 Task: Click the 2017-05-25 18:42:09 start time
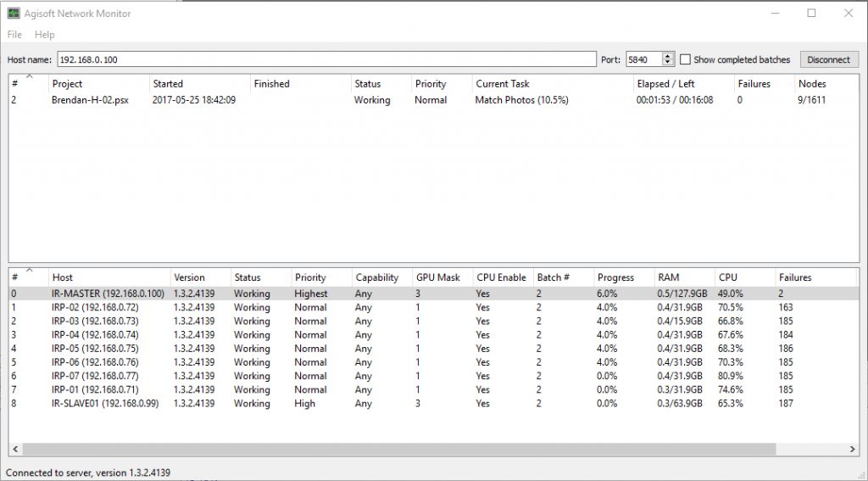pos(194,100)
